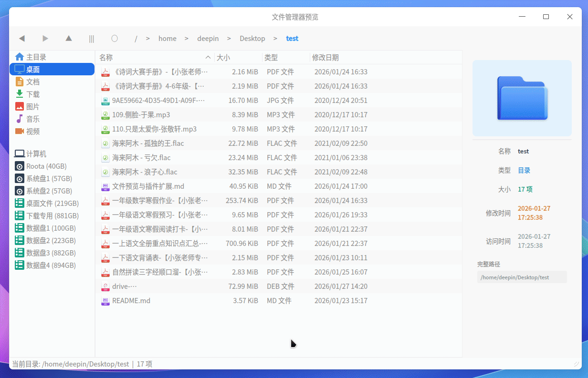Click DEB icon of drive- file
Image resolution: width=588 pixels, height=378 pixels.
[x=105, y=286]
